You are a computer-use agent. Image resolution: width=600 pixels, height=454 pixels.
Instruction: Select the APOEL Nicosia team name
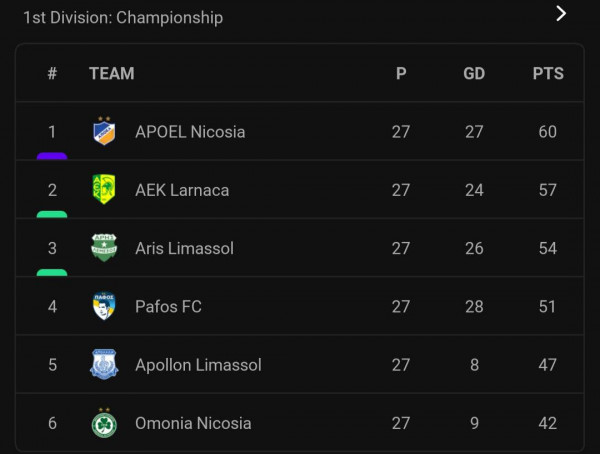pyautogui.click(x=190, y=132)
